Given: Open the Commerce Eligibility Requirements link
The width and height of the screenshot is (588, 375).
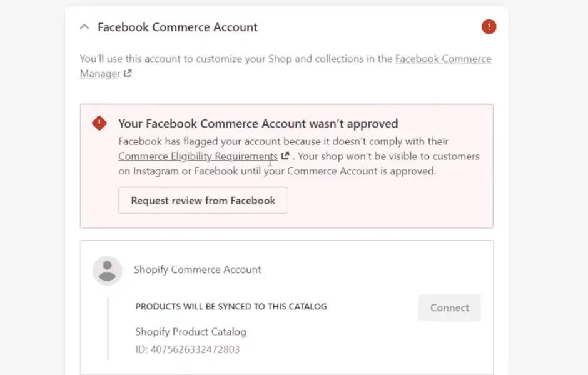Looking at the screenshot, I should [197, 156].
